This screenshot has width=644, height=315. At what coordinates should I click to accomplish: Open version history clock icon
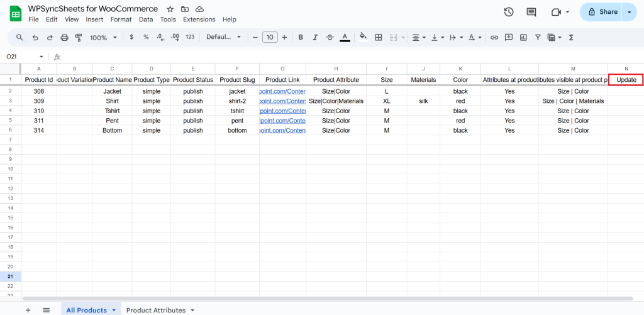(x=509, y=12)
